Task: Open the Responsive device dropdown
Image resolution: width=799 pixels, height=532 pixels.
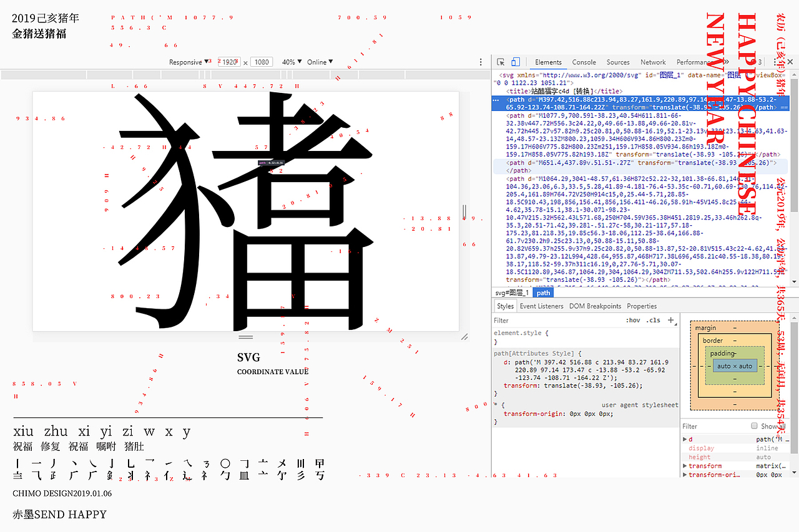Action: point(189,62)
